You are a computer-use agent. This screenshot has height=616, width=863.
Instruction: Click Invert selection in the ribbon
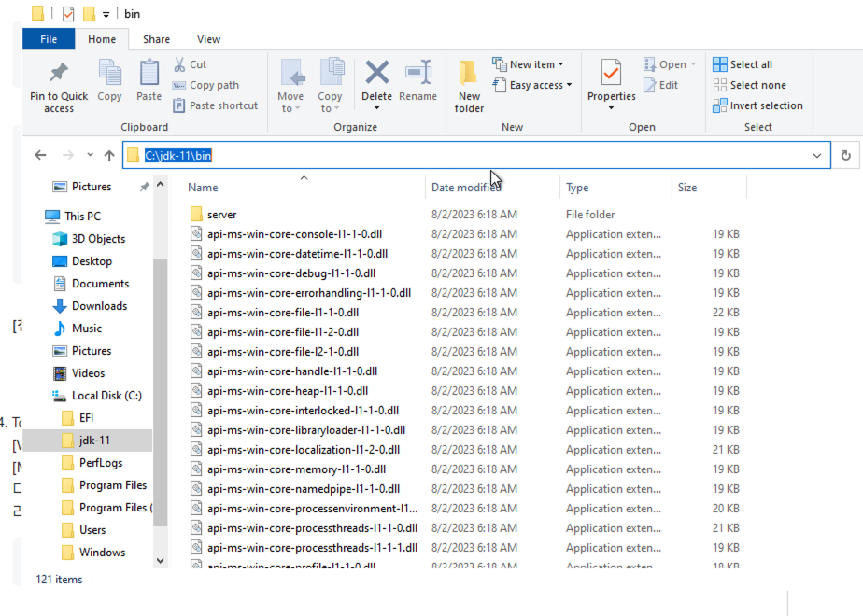tap(757, 105)
